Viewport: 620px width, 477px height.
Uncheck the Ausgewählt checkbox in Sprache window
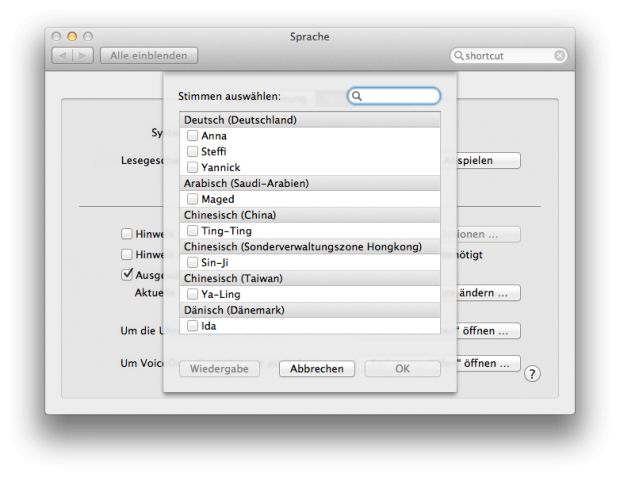click(x=127, y=274)
